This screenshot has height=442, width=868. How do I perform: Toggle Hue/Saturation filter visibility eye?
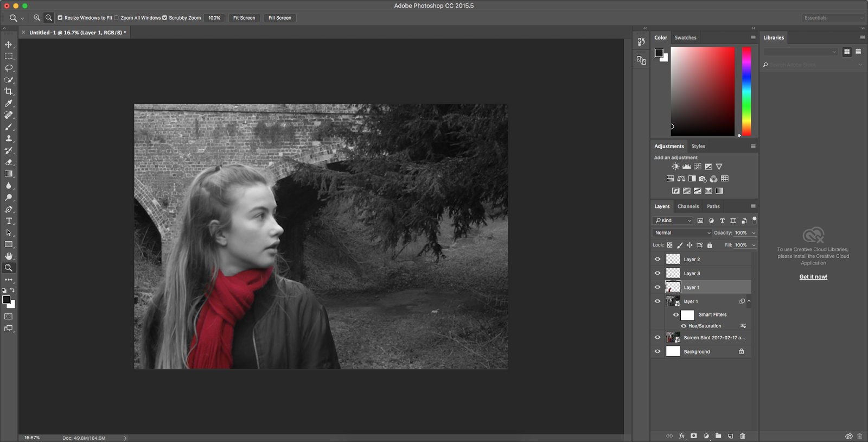[684, 326]
